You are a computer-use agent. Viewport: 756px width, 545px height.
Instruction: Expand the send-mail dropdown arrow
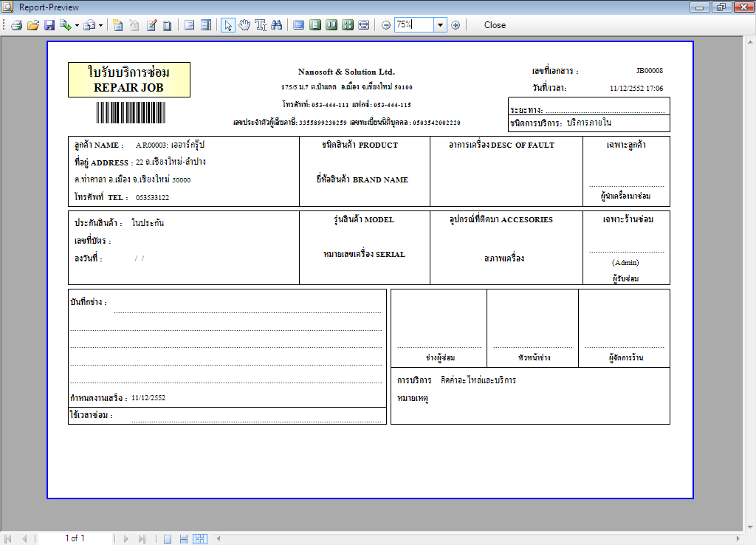(x=100, y=25)
